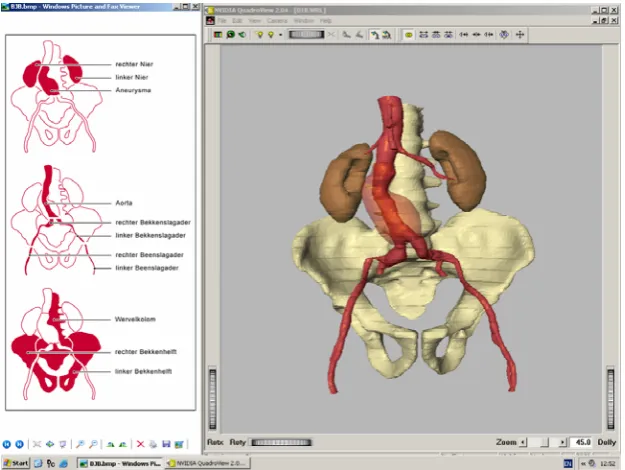
Task: Click the green circular toolbar icon
Action: pyautogui.click(x=230, y=35)
